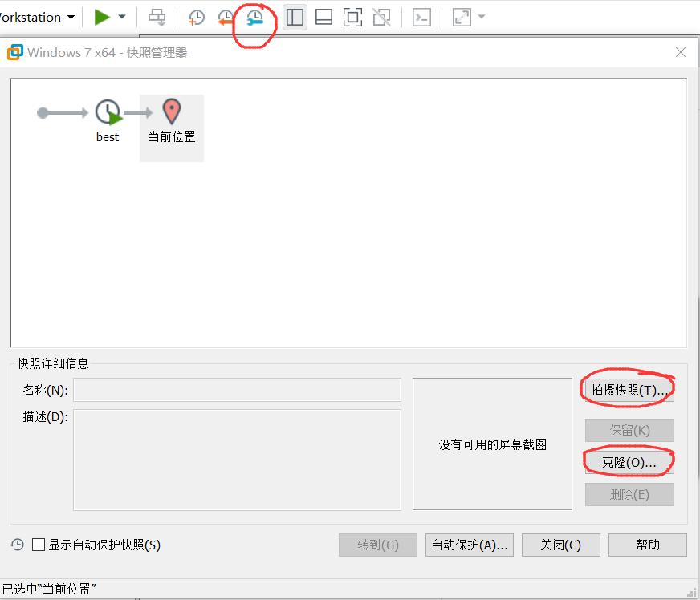
Task: Close the snapshot manager with X
Action: coord(681,53)
